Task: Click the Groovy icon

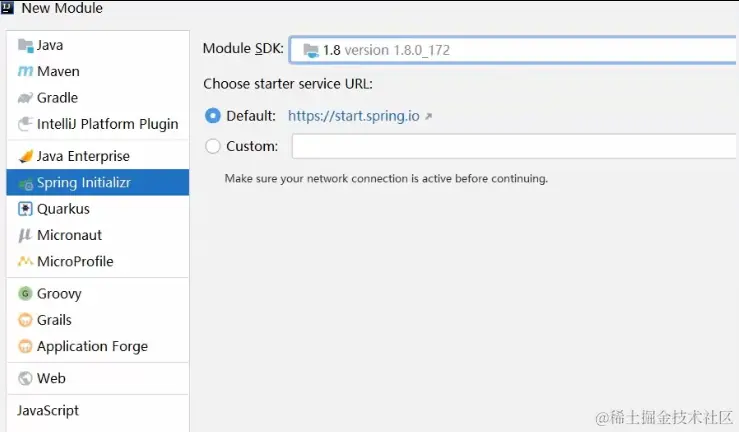Action: [x=26, y=294]
